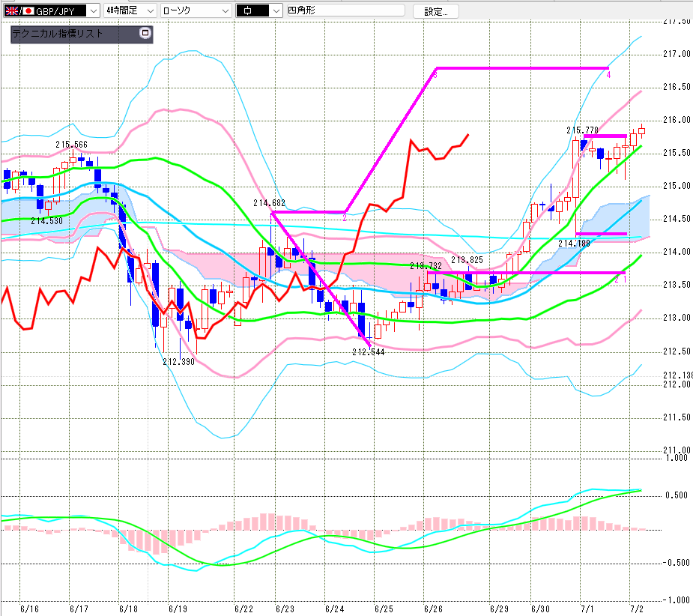This screenshot has width=693, height=616.
Task: Click the magenta marker numbered 4
Action: point(608,75)
